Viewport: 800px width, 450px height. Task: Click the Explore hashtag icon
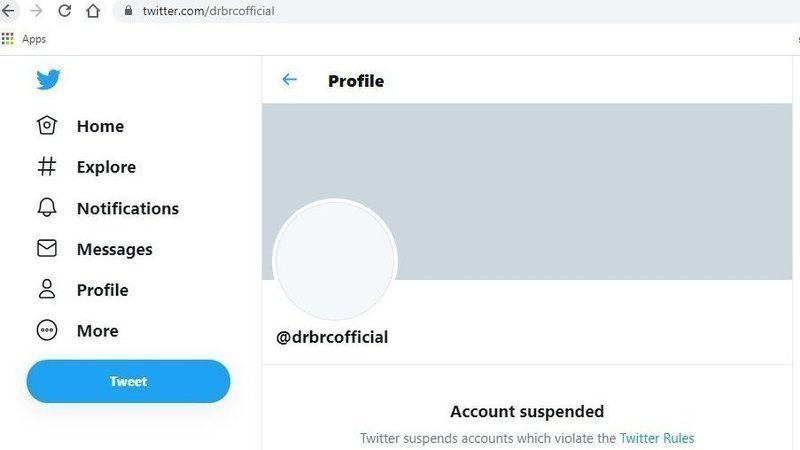point(47,167)
